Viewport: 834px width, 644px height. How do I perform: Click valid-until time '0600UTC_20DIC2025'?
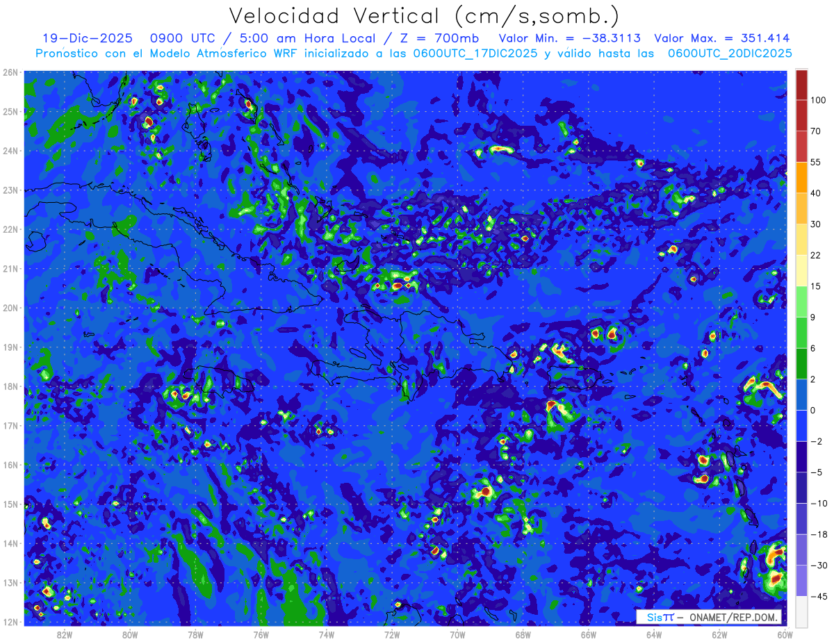click(730, 53)
